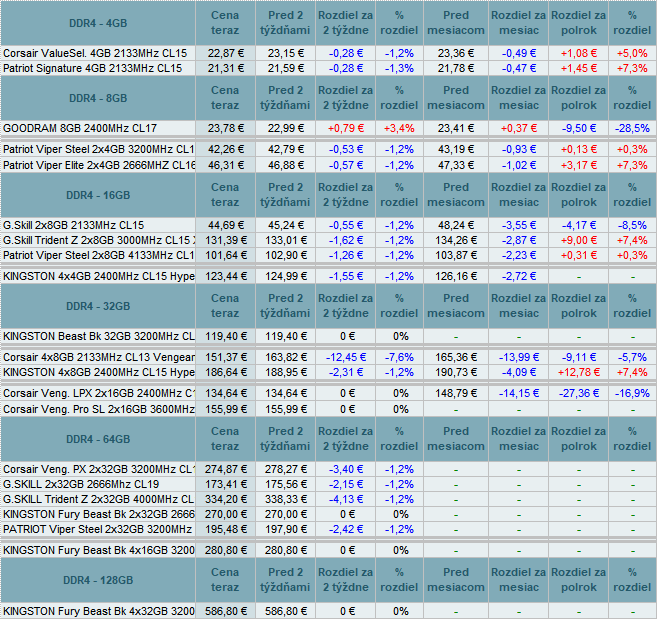Click Rozdiel za 2 týždne header in DDR4 - 64GB section
The width and height of the screenshot is (657, 619).
(x=346, y=439)
